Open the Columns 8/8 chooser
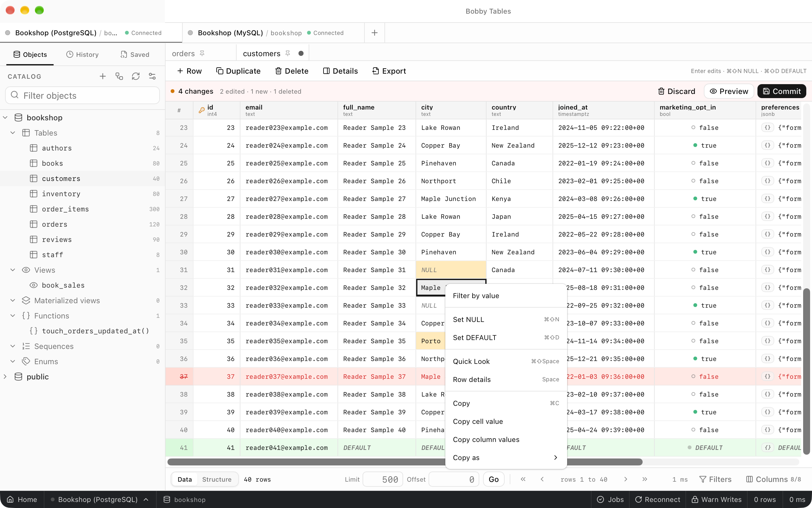Image resolution: width=812 pixels, height=508 pixels. [x=773, y=479]
